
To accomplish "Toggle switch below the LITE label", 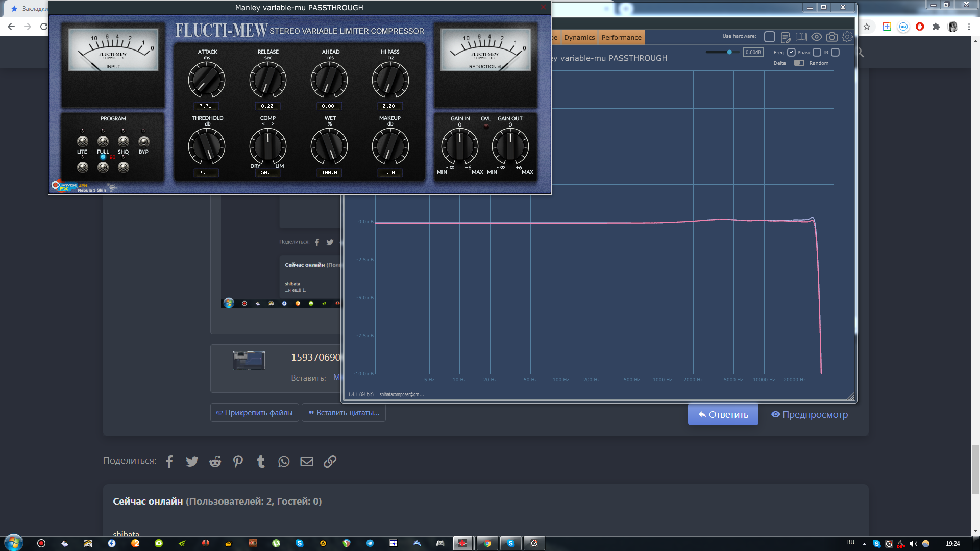I will coord(82,167).
